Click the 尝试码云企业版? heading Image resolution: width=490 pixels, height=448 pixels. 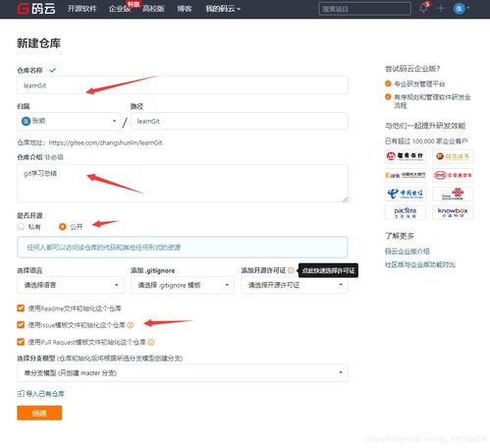(x=412, y=69)
